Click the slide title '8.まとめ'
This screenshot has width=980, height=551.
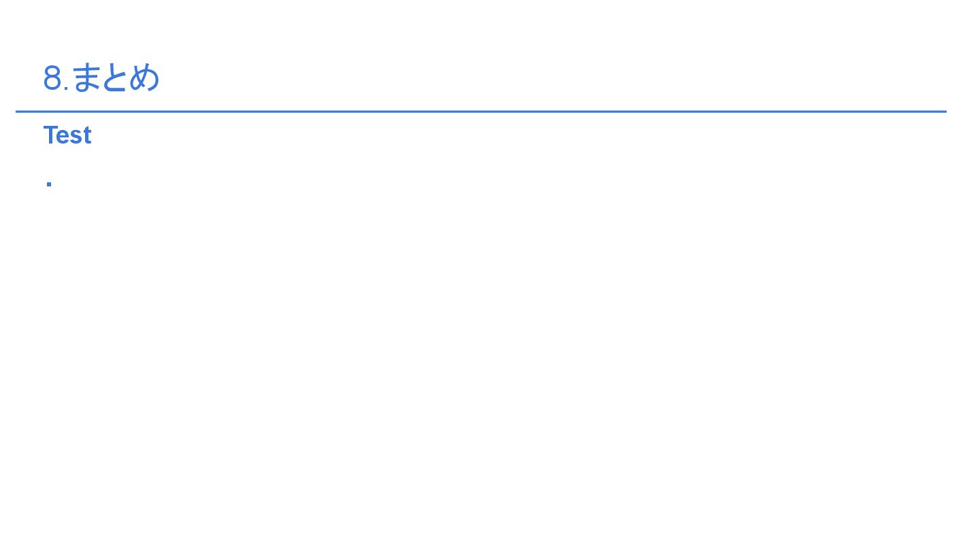101,78
